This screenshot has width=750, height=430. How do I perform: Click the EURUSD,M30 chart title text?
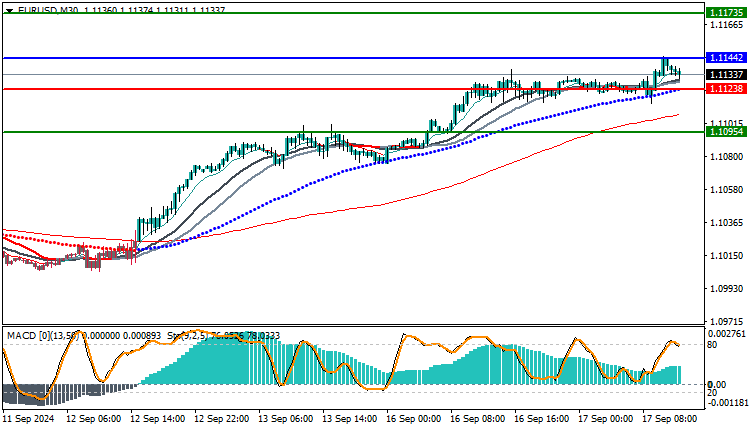48,10
